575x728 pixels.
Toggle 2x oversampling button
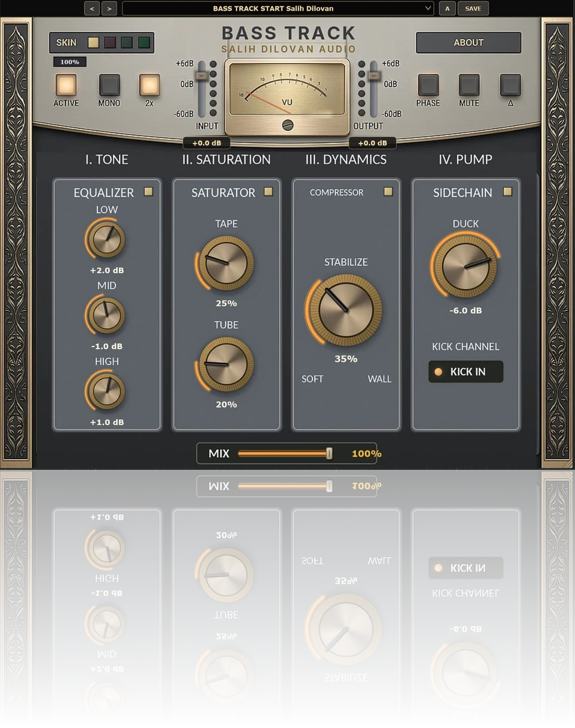149,85
